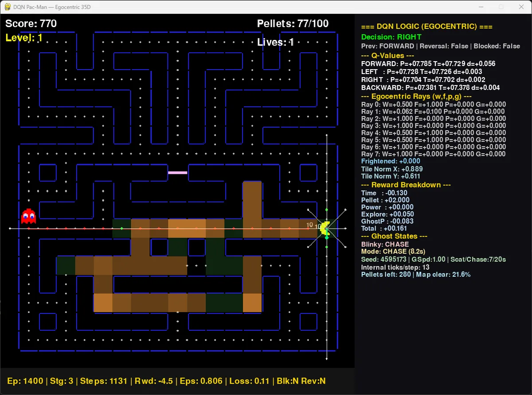The width and height of the screenshot is (532, 395).
Task: Click the pink ghost house door bar
Action: pyautogui.click(x=177, y=172)
